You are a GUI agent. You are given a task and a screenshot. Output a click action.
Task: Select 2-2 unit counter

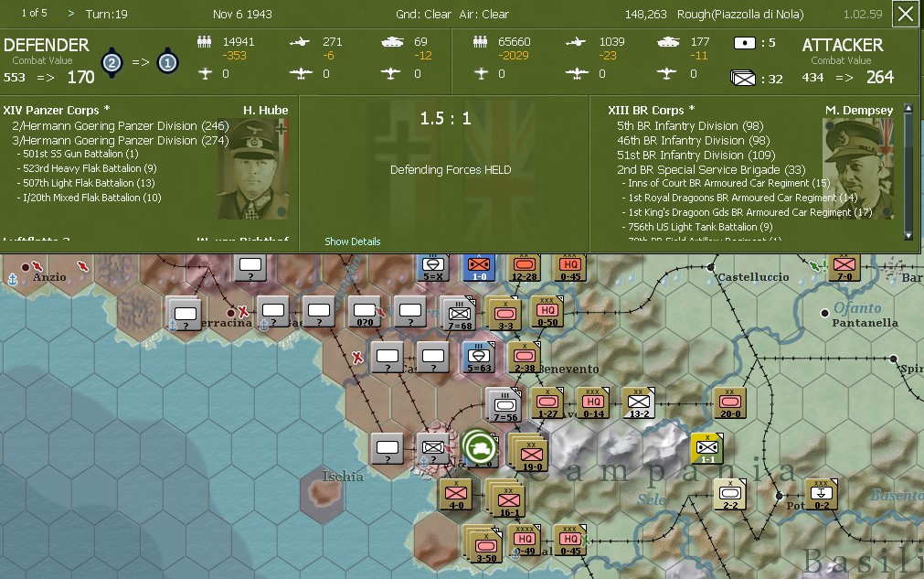tap(729, 494)
